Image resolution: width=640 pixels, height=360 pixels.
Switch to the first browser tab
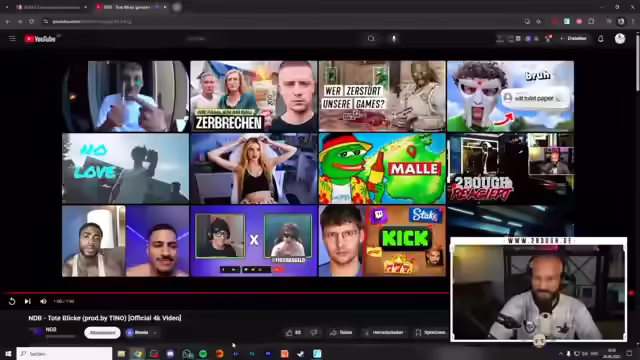point(51,7)
